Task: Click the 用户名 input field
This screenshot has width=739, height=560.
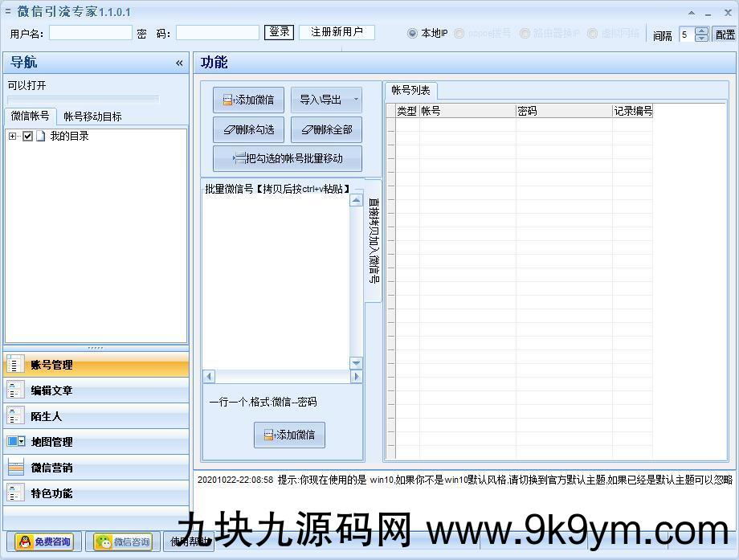Action: click(90, 33)
